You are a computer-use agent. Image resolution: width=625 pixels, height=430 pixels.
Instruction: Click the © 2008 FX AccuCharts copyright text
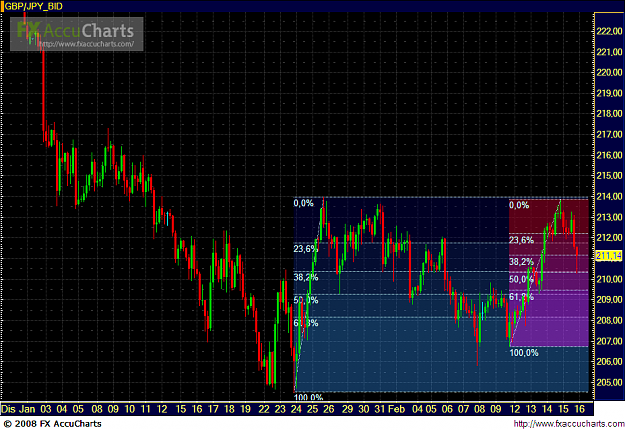52,424
